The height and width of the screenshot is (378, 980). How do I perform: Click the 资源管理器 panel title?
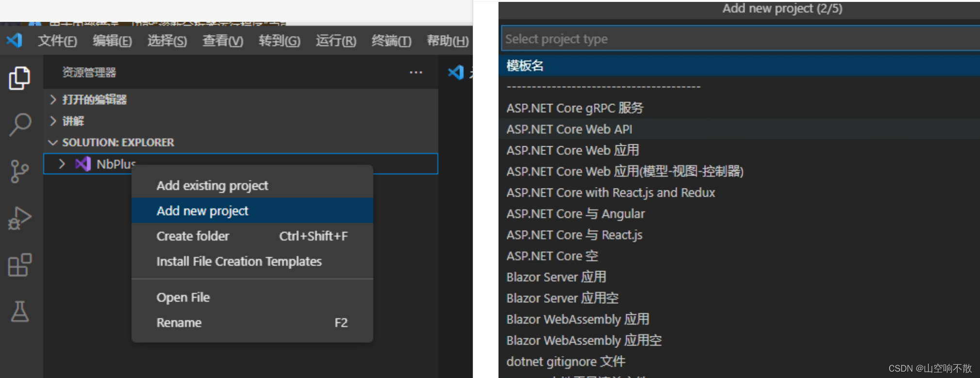tap(89, 72)
